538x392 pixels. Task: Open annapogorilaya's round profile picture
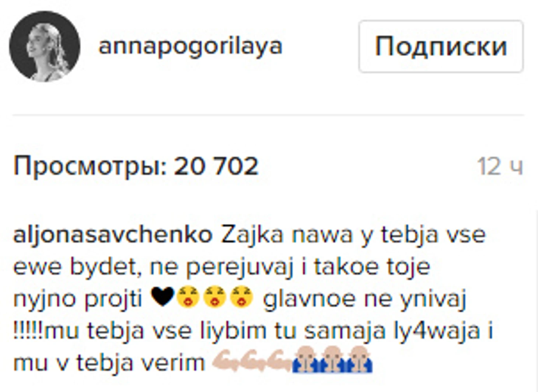click(45, 46)
